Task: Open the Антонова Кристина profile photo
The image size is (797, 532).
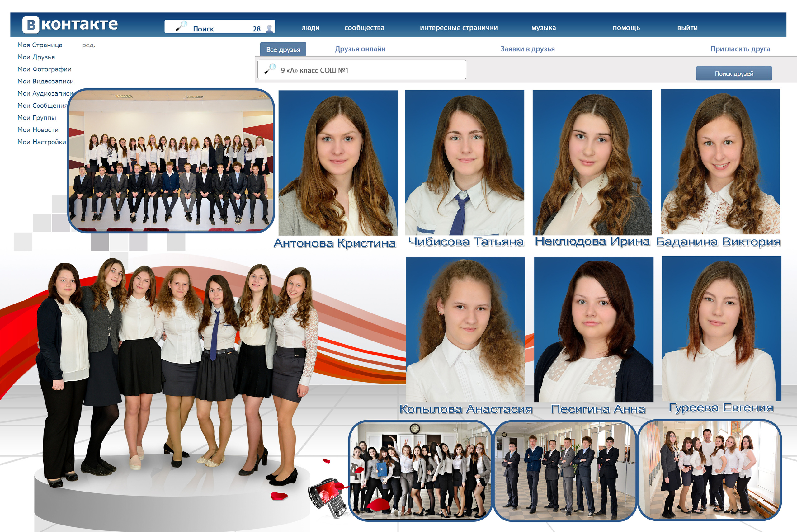Action: point(338,163)
